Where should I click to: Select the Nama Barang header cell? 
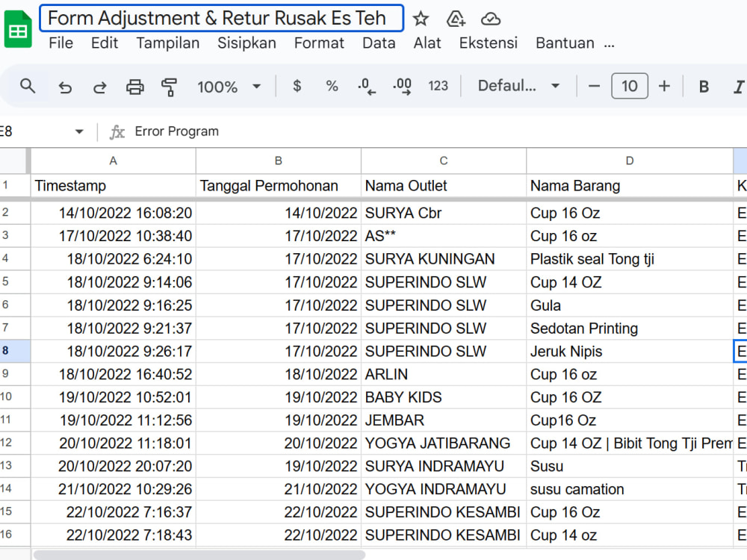[630, 186]
